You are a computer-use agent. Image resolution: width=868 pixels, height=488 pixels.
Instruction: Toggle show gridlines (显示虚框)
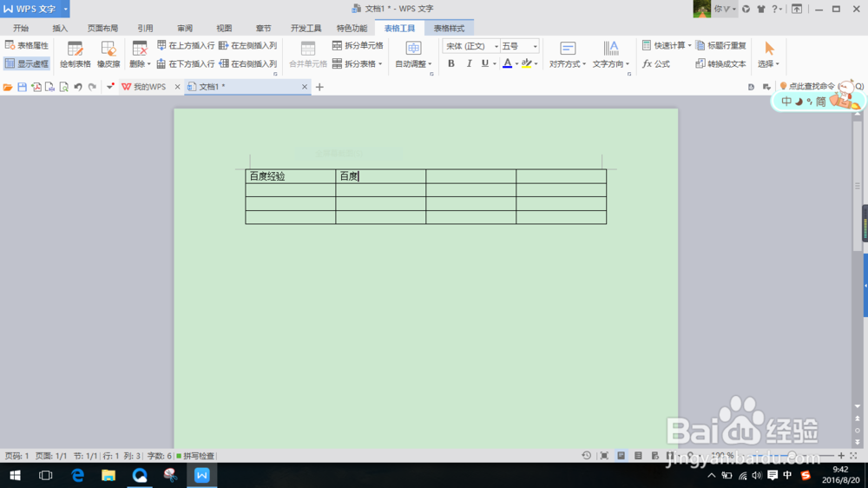pyautogui.click(x=27, y=63)
